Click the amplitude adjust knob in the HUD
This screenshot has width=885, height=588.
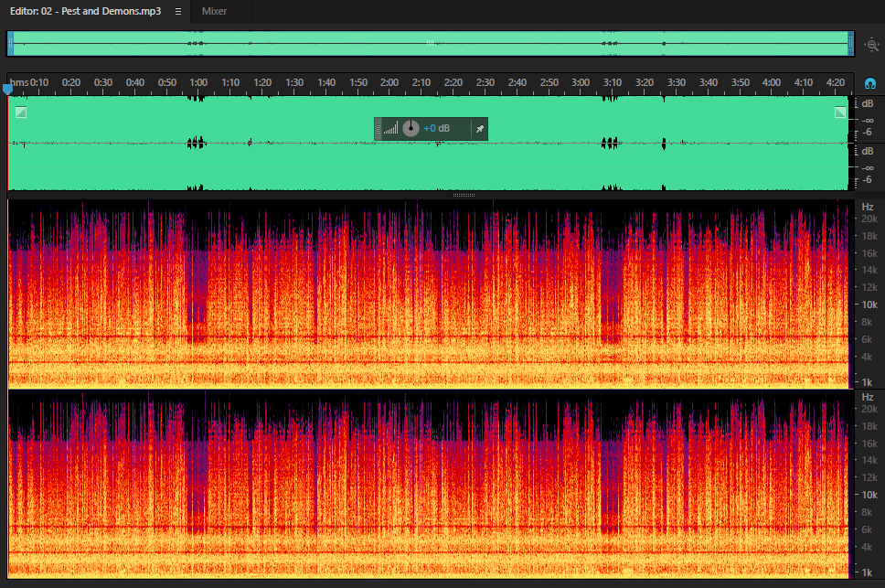(411, 129)
